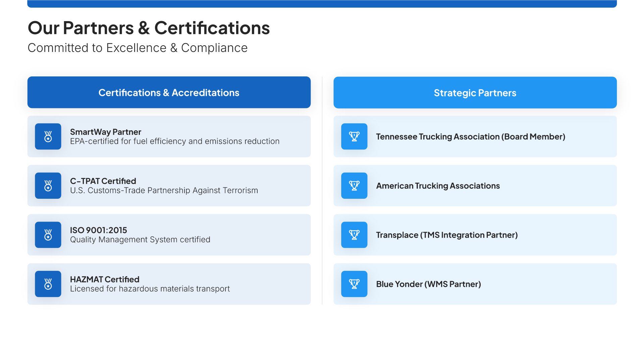Screen dimensions: 644x362
Task: Click the Blue Yonder trophy icon
Action: tap(354, 284)
